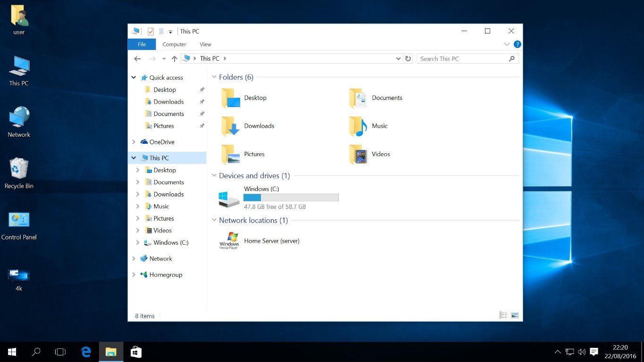Image resolution: width=644 pixels, height=362 pixels.
Task: Unpin Desktop from Quick access pin icon
Action: (202, 90)
